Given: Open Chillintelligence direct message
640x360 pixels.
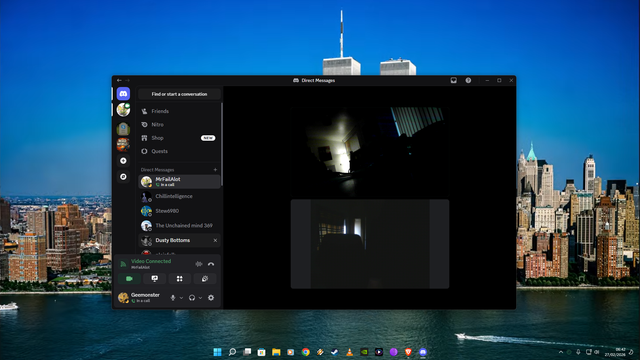Looking at the screenshot, I should 179,196.
